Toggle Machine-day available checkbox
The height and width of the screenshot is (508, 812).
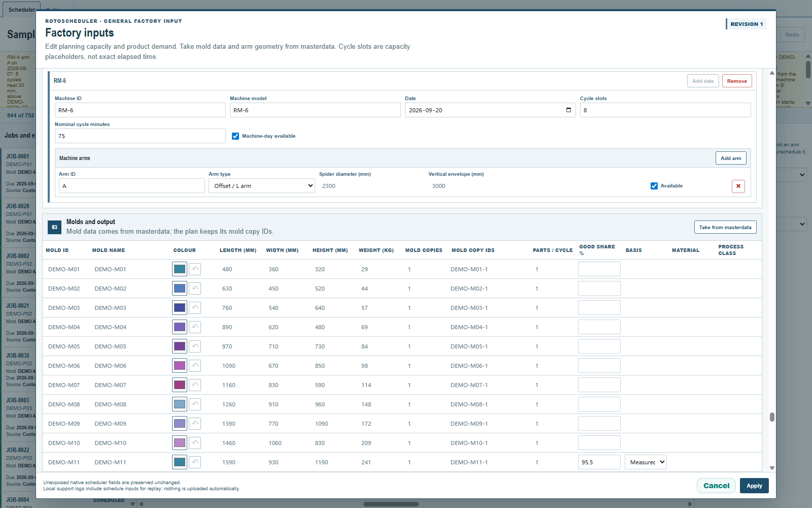point(235,136)
